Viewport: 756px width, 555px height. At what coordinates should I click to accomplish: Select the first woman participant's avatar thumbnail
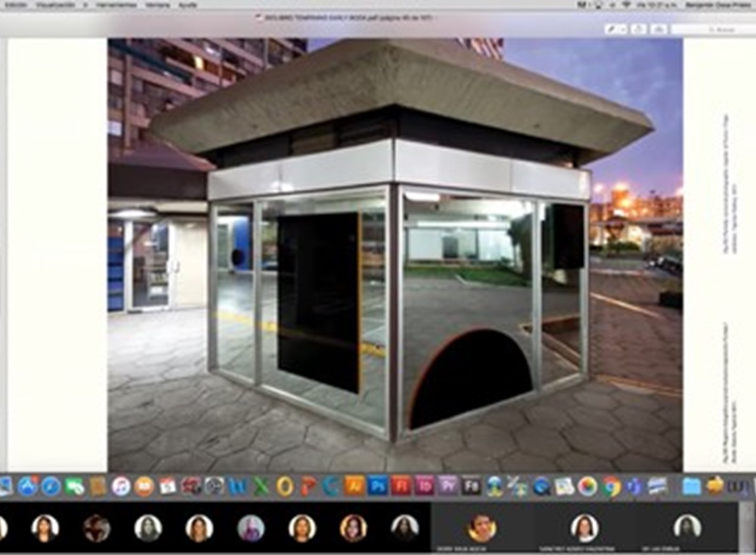[45, 528]
